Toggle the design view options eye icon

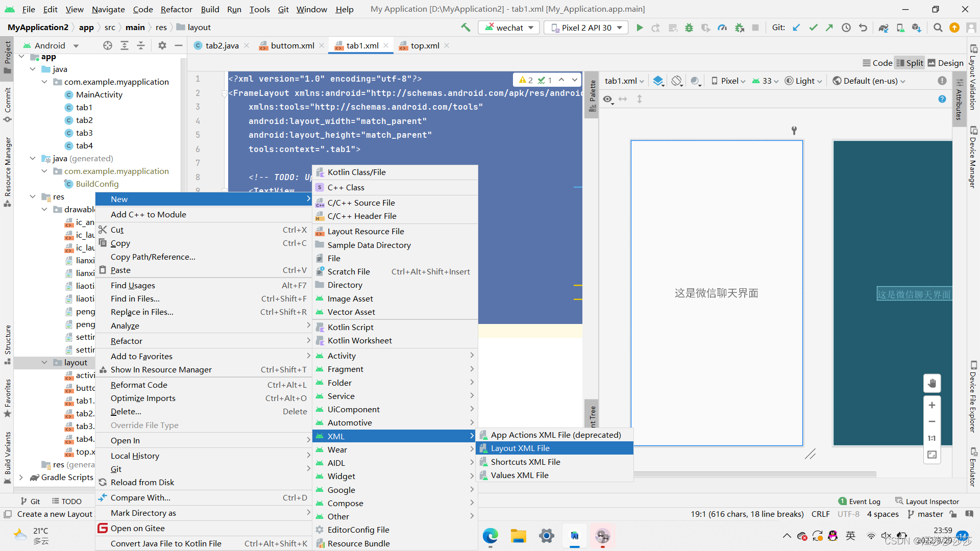point(607,99)
